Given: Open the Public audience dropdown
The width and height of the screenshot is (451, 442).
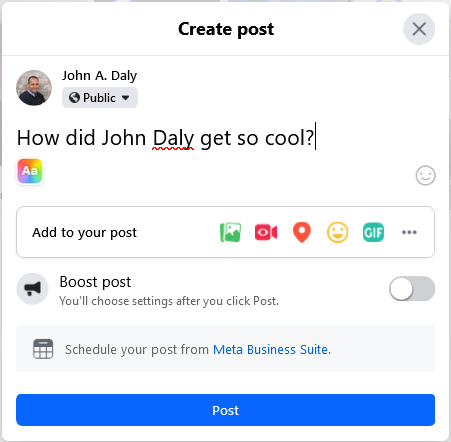Looking at the screenshot, I should pos(100,98).
